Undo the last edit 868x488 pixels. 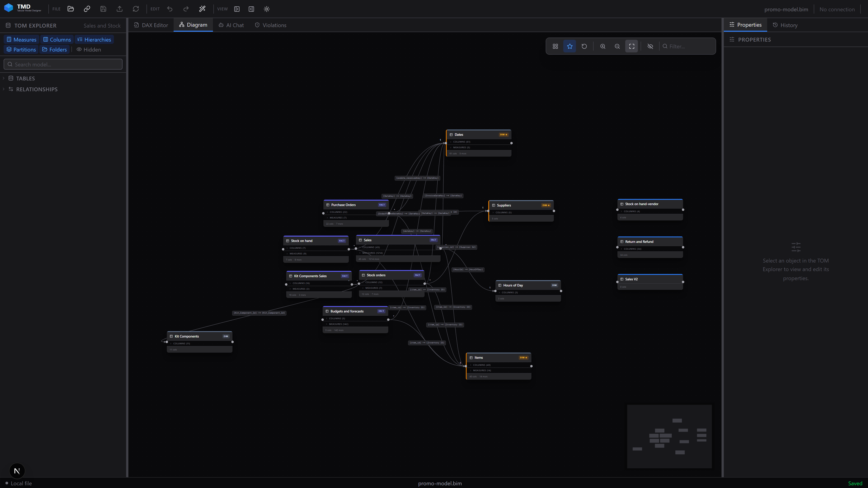(170, 9)
